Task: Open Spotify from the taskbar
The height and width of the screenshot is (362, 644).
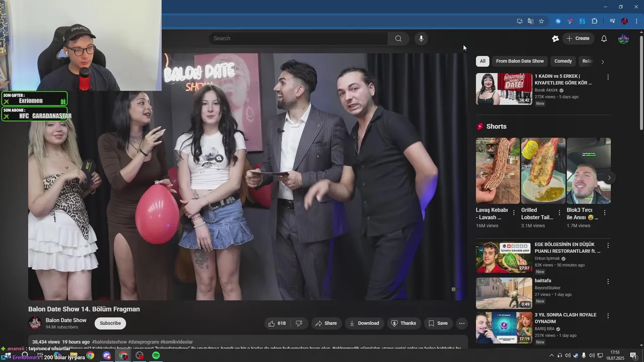Action: [x=156, y=355]
